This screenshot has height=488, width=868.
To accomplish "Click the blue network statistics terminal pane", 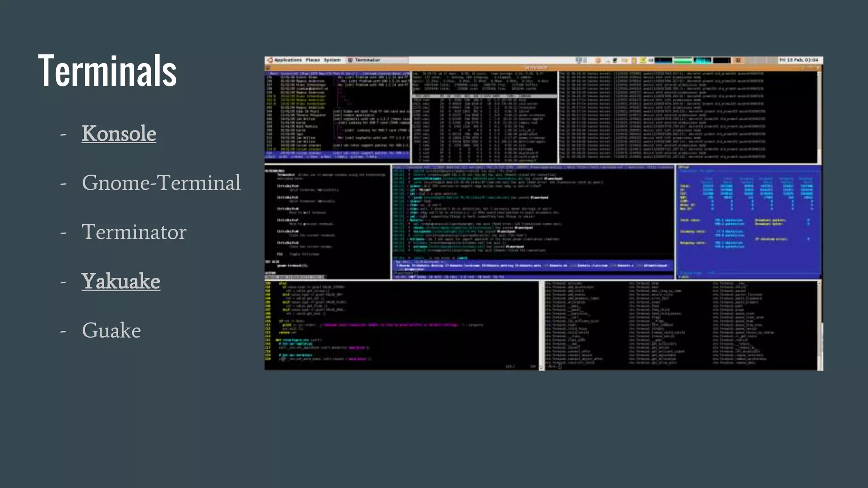I will pyautogui.click(x=748, y=222).
